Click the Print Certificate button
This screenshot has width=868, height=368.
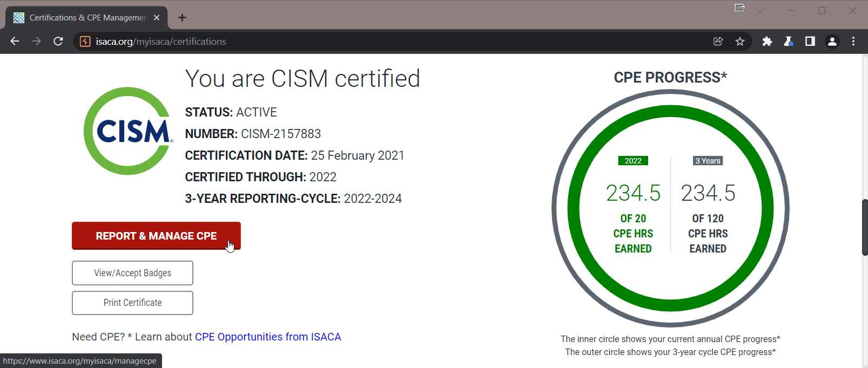pos(132,303)
